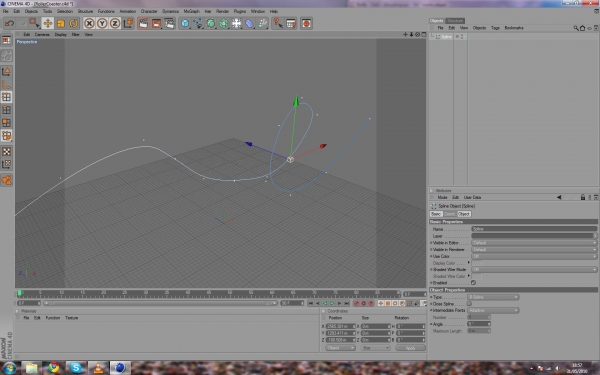Select the Scale tool
Image resolution: width=600 pixels, height=375 pixels.
pyautogui.click(x=60, y=23)
